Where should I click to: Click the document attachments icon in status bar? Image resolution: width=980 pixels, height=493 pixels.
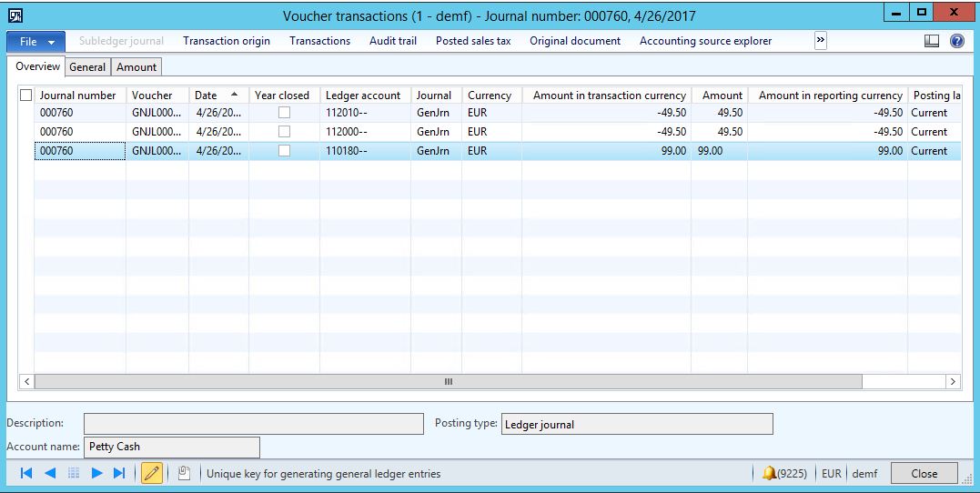pyautogui.click(x=184, y=473)
